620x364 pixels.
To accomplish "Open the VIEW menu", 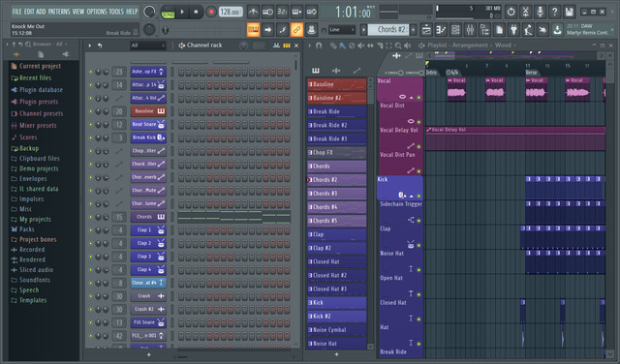I will 78,12.
